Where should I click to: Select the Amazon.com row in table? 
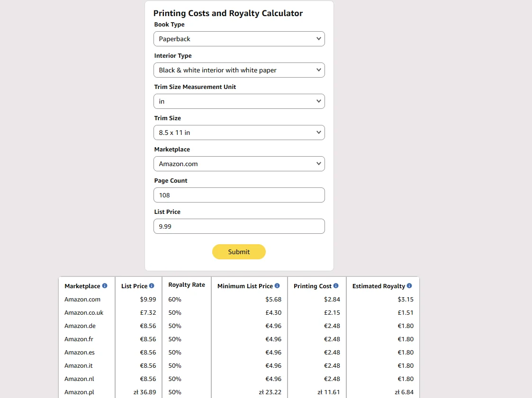(239, 300)
